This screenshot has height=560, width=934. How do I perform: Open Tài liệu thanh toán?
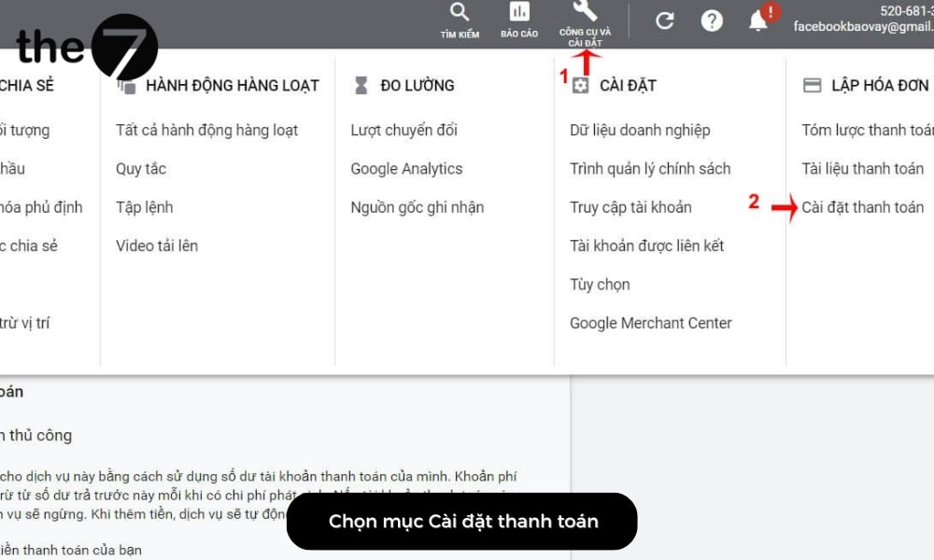point(862,169)
